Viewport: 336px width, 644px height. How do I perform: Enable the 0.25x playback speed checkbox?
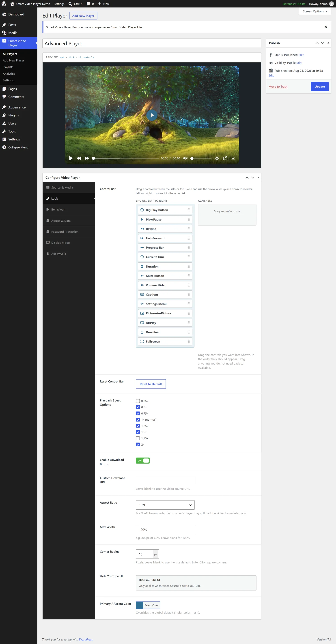[138, 401]
